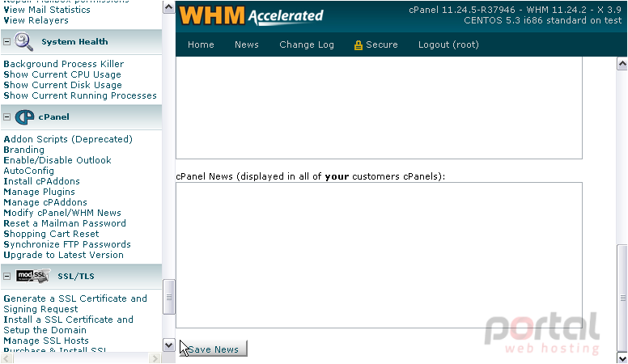
Task: Open Manage SSL Hosts link
Action: coord(46,341)
